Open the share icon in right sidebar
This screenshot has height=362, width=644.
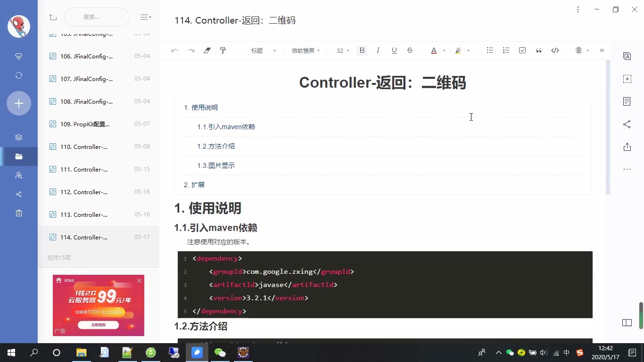tap(627, 124)
